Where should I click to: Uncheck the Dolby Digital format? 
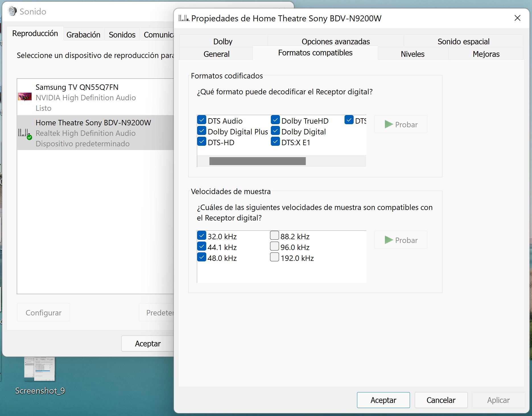[x=275, y=131]
